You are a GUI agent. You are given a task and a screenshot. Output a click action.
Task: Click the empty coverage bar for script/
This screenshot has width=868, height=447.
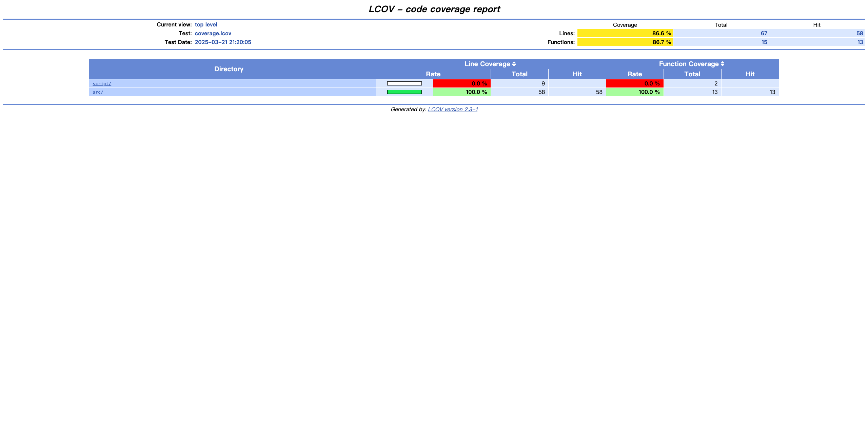click(x=405, y=83)
